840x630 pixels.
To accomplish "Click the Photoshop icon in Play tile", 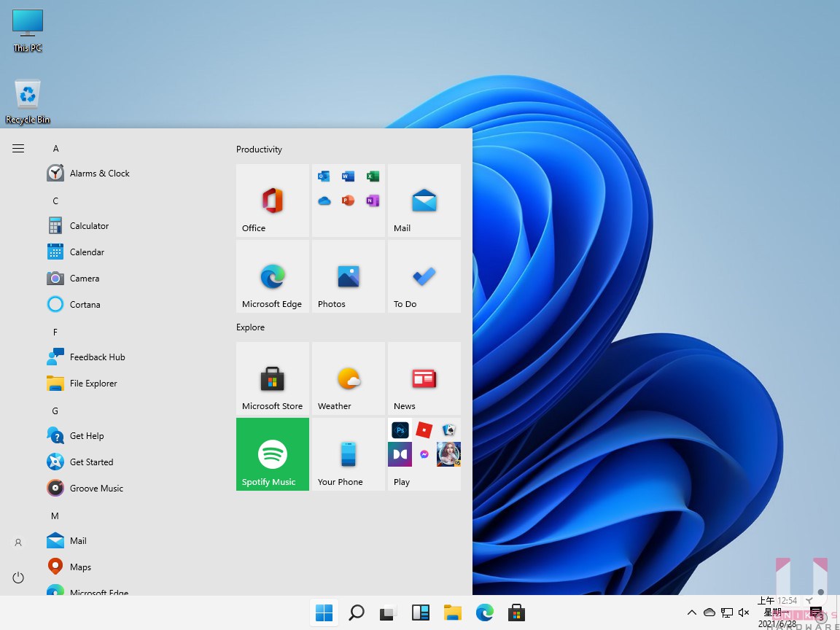I will coord(400,430).
